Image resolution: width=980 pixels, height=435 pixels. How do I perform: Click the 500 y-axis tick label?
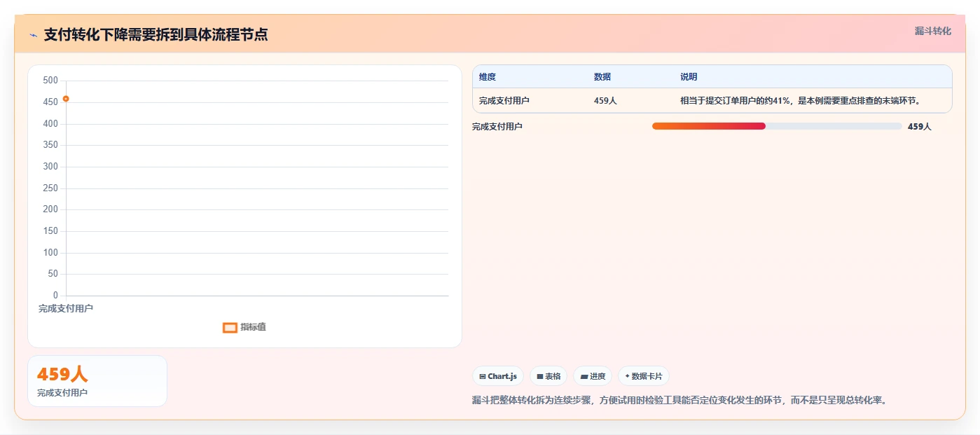click(x=50, y=81)
